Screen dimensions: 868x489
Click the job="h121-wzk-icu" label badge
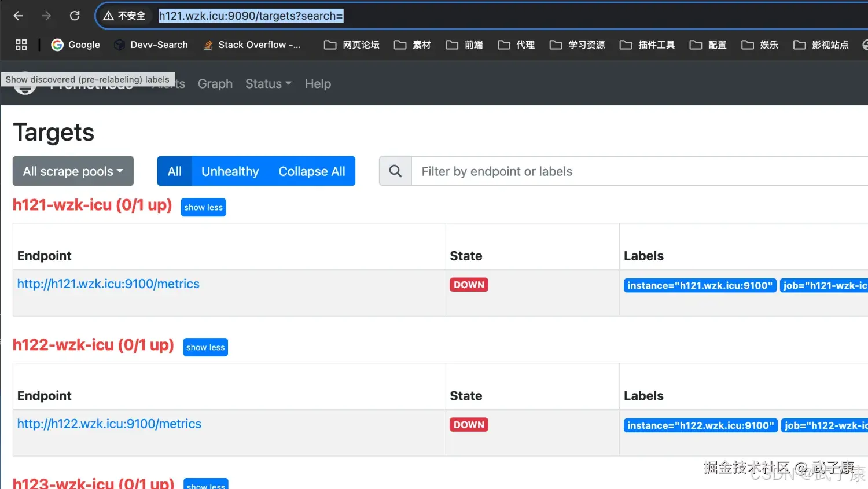click(x=824, y=285)
